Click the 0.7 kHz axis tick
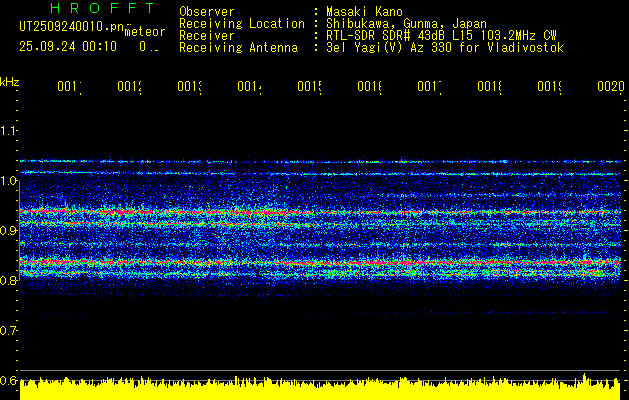 [x=9, y=330]
